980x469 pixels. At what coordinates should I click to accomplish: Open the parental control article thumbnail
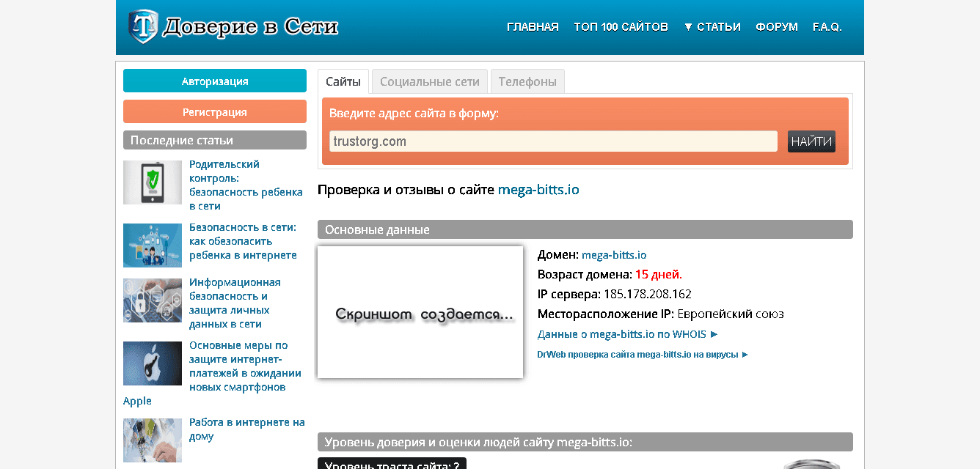[x=153, y=182]
